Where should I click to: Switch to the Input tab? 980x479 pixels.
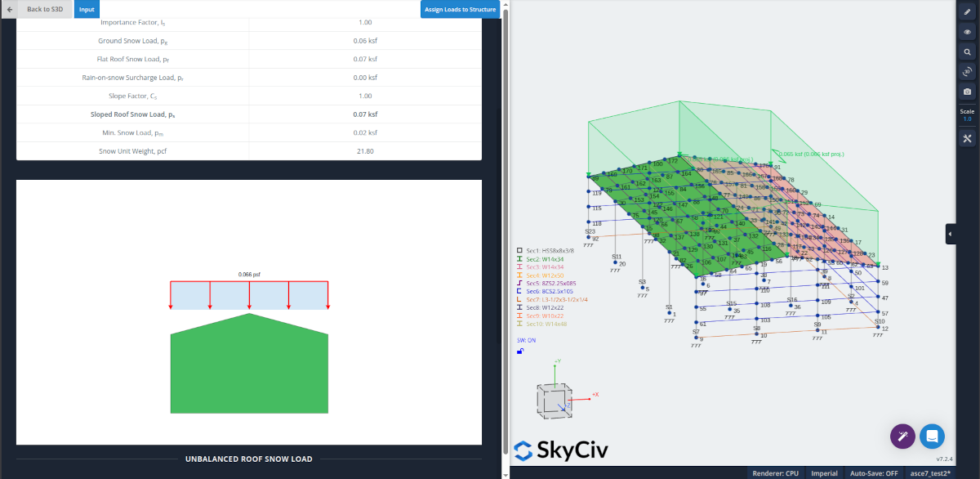click(x=87, y=9)
